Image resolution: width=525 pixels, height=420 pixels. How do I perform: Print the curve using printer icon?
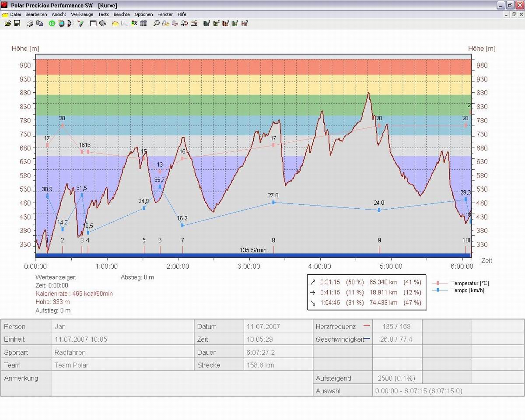[x=30, y=23]
